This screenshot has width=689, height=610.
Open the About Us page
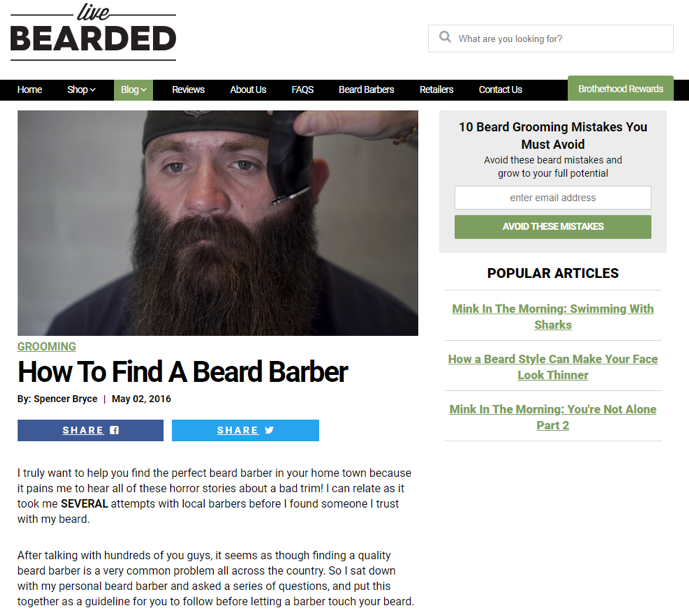[x=248, y=90]
